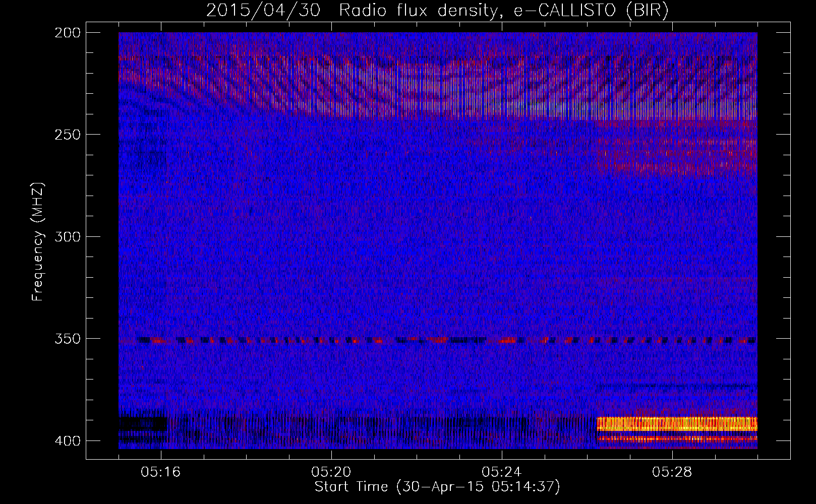
Task: Click the 250 frequency tick label
Action: [x=68, y=135]
